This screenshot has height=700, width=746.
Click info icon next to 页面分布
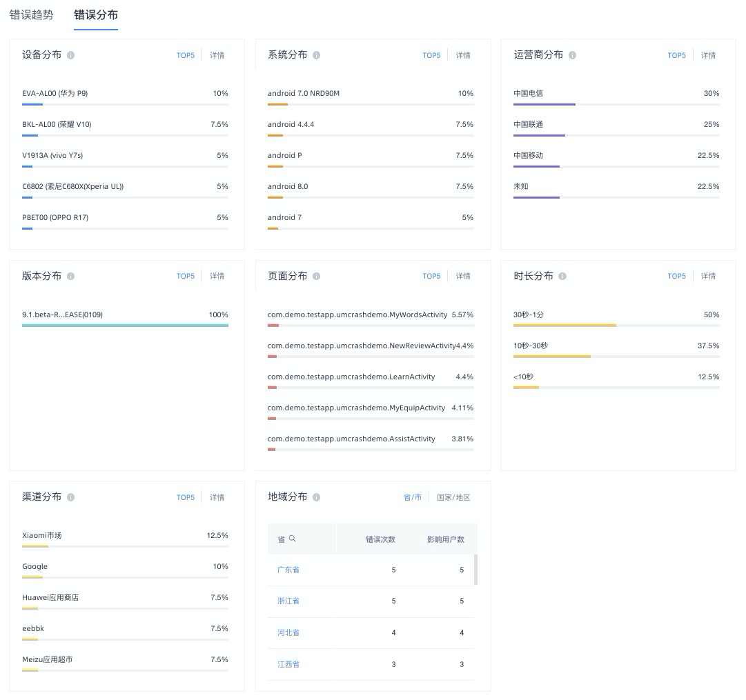pos(316,277)
